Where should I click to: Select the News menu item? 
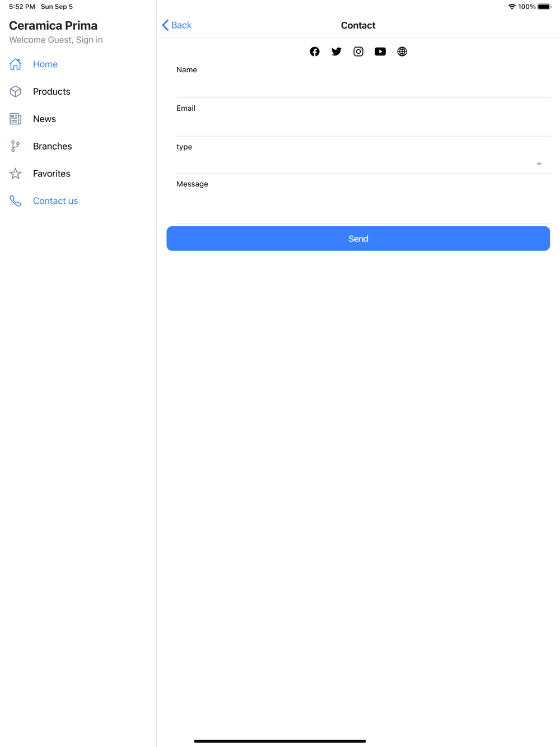[x=44, y=119]
